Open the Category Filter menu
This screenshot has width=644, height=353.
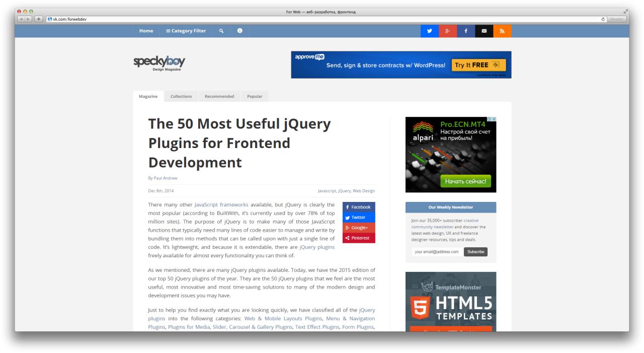click(x=186, y=31)
